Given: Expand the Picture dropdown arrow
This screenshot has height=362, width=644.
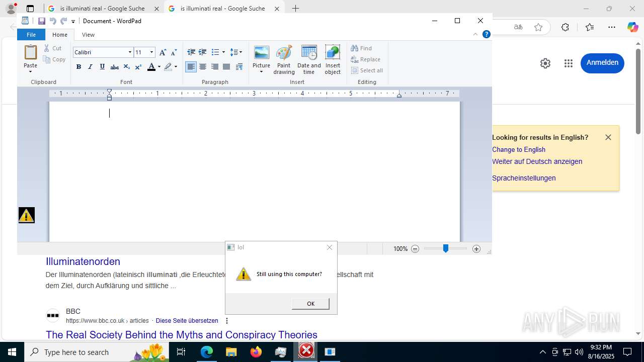Looking at the screenshot, I should pyautogui.click(x=261, y=72).
